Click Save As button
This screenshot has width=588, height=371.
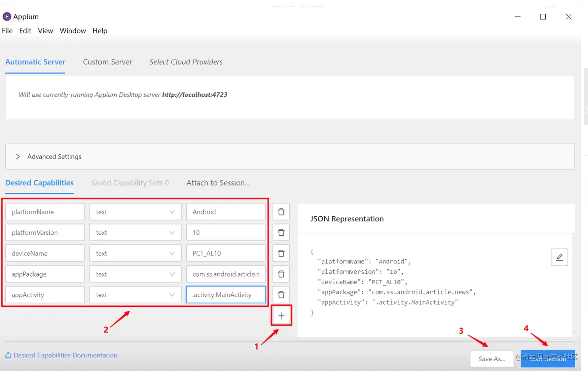pyautogui.click(x=492, y=359)
